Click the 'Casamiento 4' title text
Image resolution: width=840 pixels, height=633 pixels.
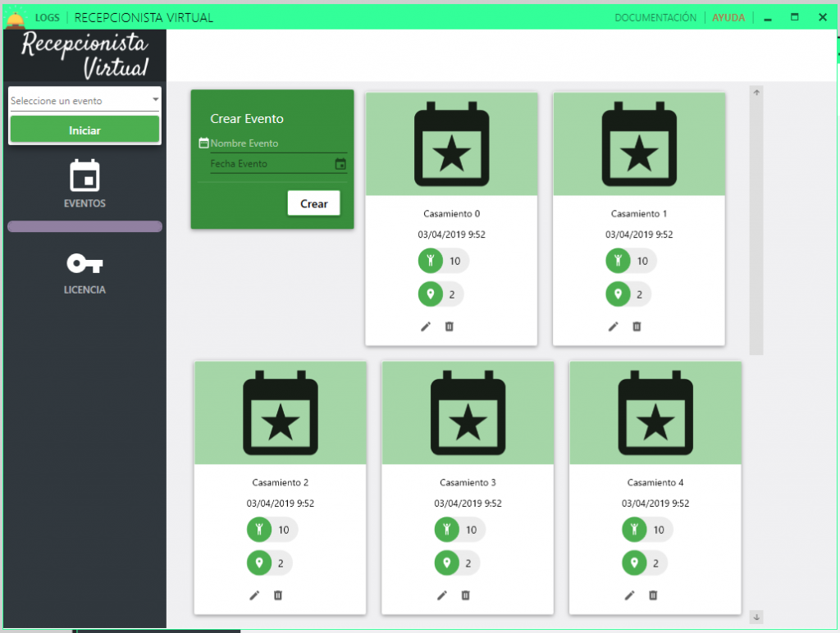(655, 482)
